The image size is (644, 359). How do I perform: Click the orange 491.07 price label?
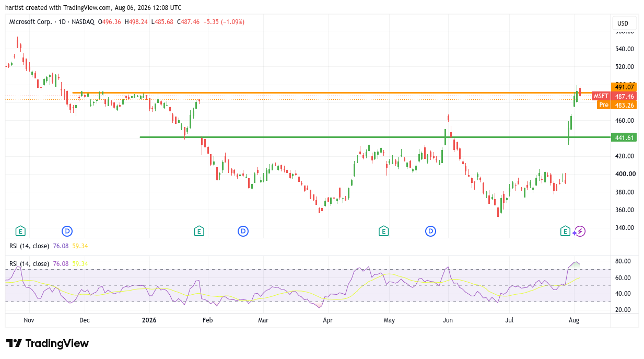(624, 87)
